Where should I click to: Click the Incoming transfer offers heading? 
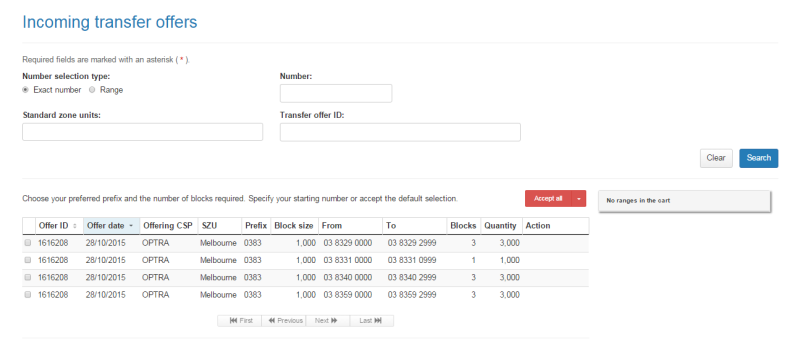point(110,22)
